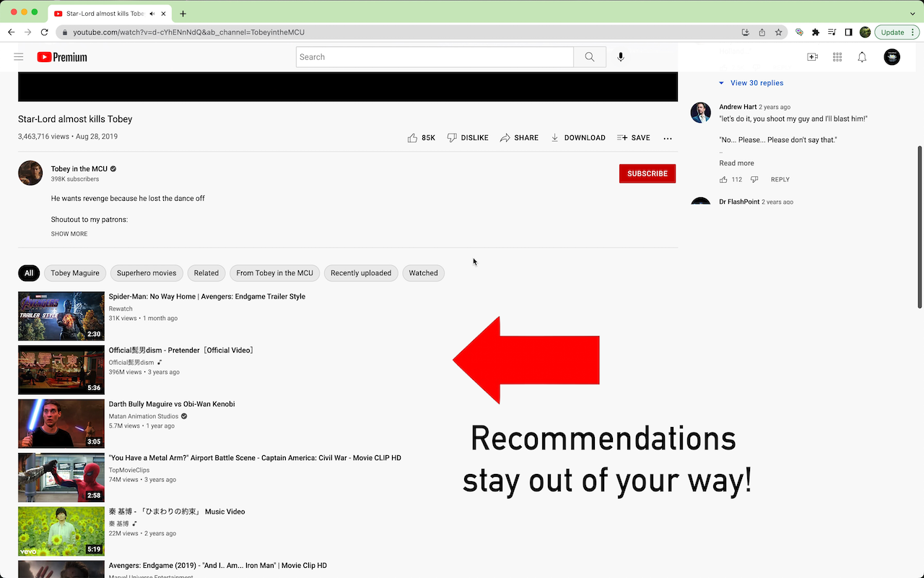The image size is (924, 578).
Task: Open Spider-Man No Way Home trailer thumbnail
Action: point(61,316)
